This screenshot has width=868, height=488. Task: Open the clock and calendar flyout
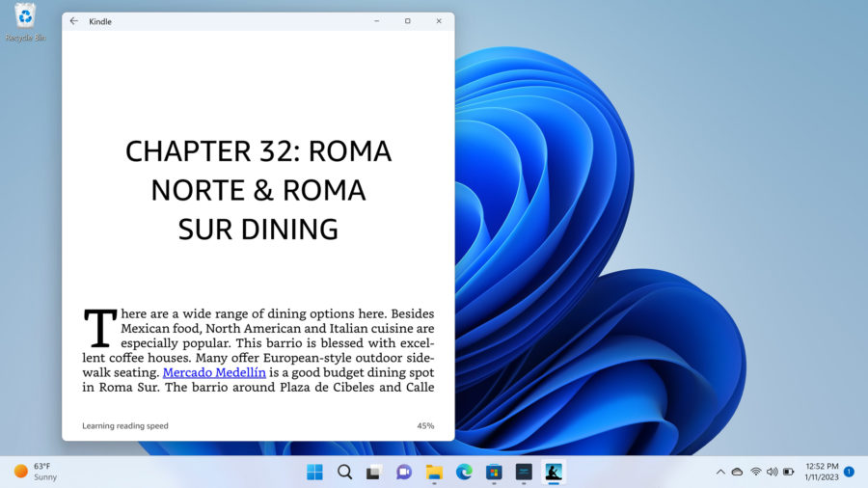(x=821, y=472)
